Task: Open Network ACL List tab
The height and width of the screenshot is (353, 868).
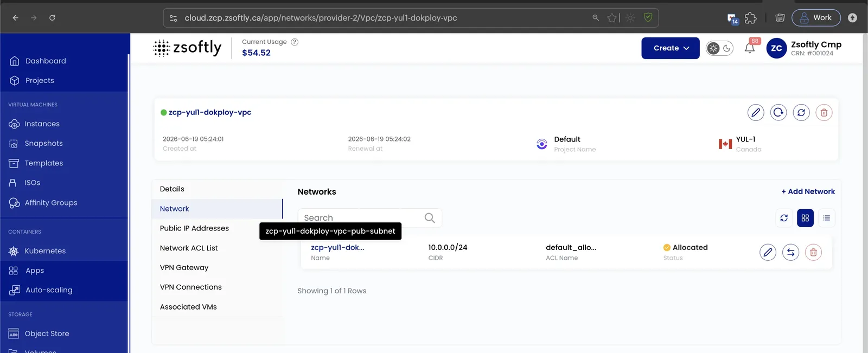Action: pyautogui.click(x=217, y=248)
